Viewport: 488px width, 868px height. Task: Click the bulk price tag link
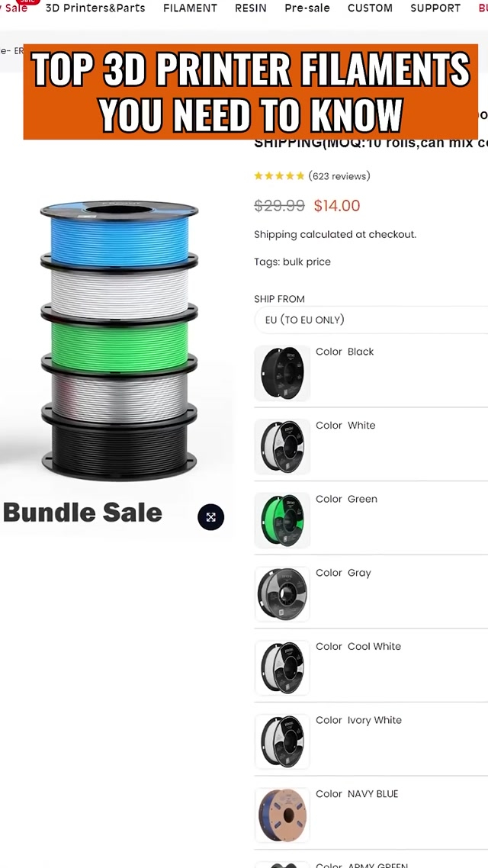pos(307,262)
